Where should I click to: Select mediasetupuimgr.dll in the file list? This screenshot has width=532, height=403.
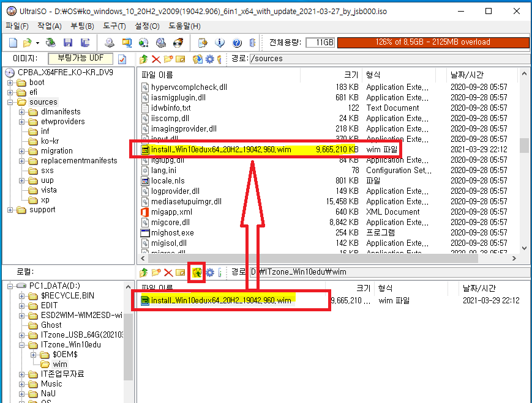point(186,202)
